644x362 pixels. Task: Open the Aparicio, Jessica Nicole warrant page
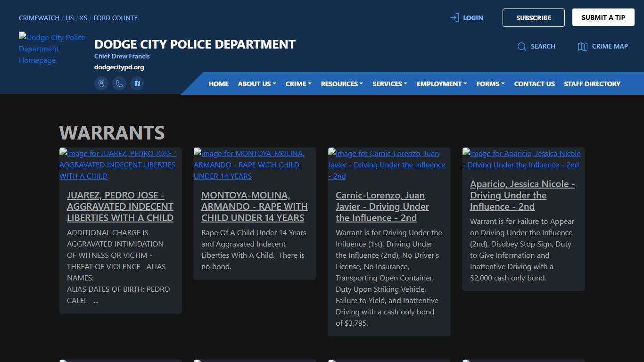click(522, 195)
